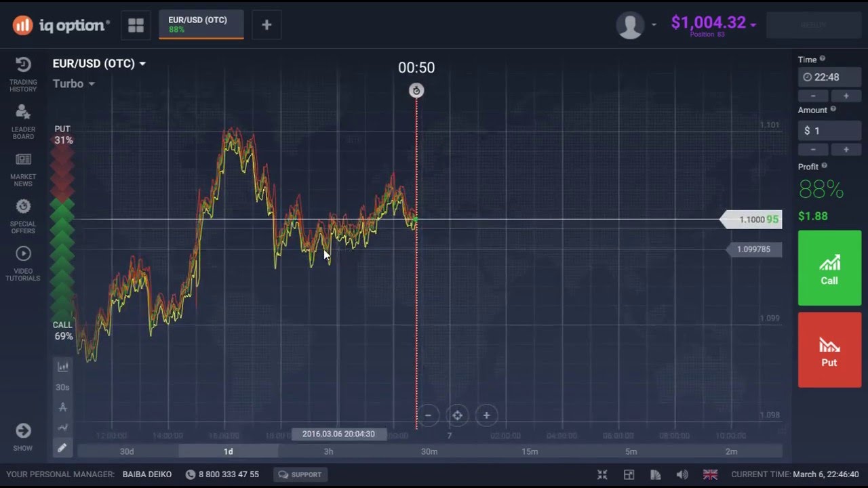868x488 pixels.
Task: Click the 1.099785 price level tag
Action: [754, 249]
